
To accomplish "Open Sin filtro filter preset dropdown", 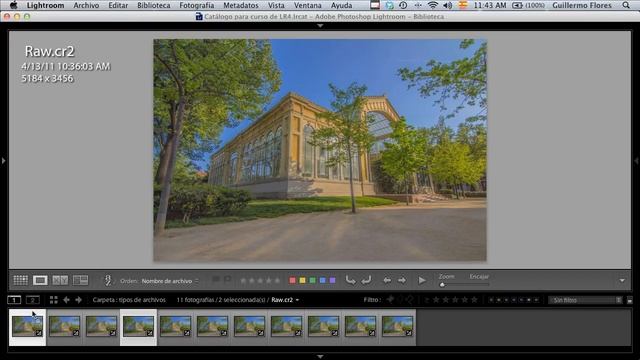I will (x=585, y=300).
